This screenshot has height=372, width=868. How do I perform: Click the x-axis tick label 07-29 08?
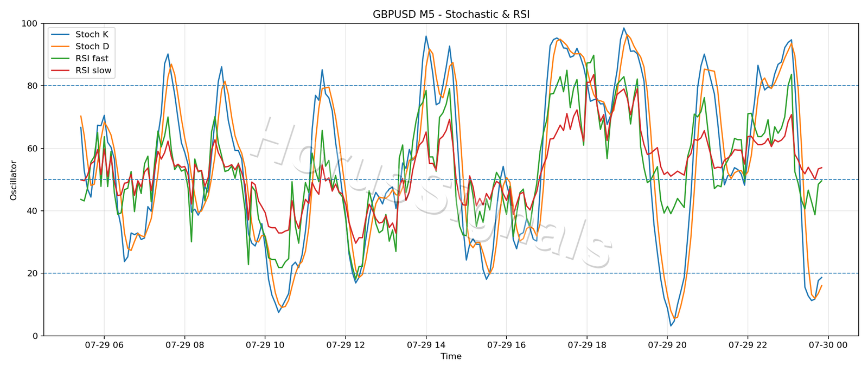[x=184, y=345]
